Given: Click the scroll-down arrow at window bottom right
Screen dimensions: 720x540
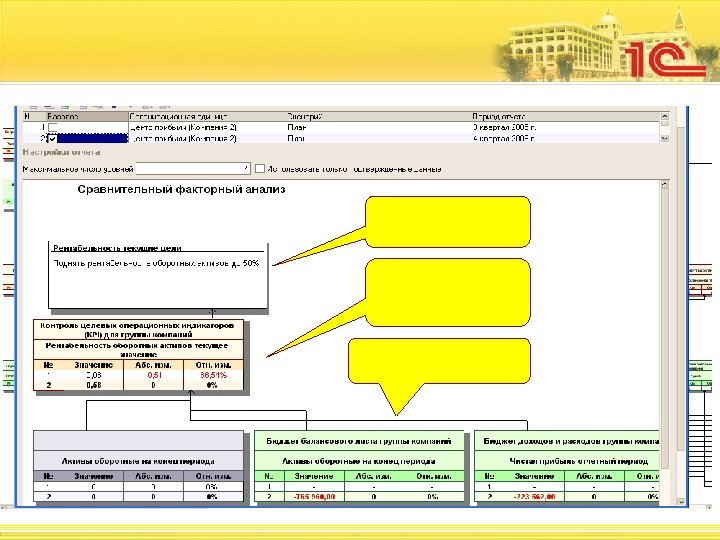Looking at the screenshot, I should tap(681, 502).
